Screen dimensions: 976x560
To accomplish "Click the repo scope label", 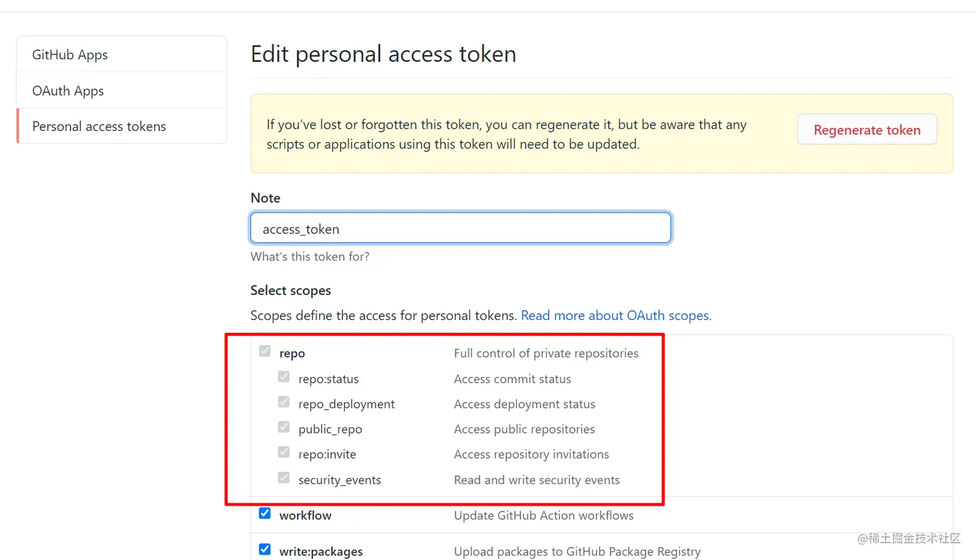I will (x=292, y=354).
